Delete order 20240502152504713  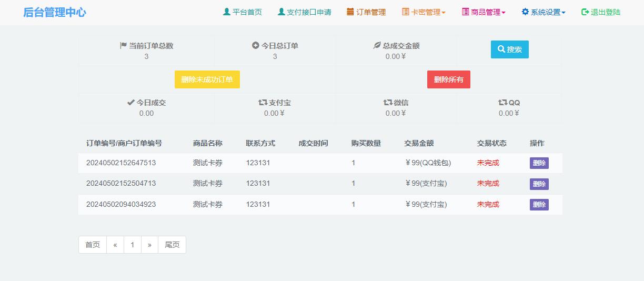(539, 184)
